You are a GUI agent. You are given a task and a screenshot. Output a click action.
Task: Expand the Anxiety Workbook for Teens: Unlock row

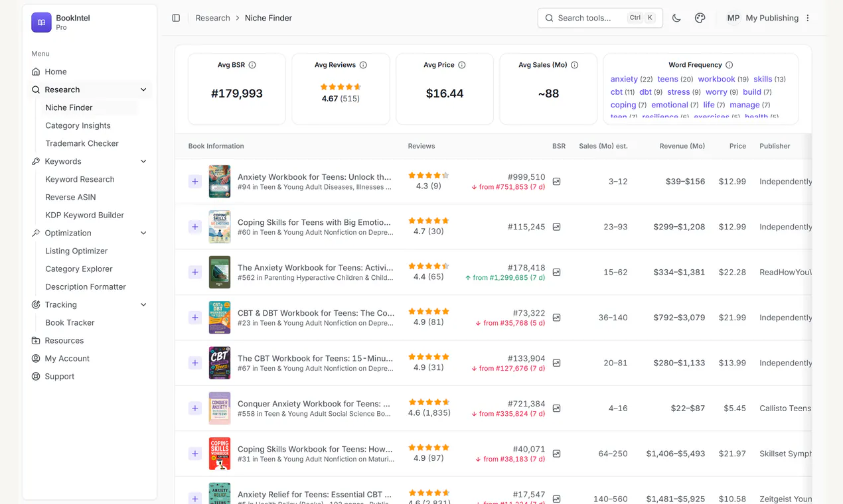click(x=195, y=182)
